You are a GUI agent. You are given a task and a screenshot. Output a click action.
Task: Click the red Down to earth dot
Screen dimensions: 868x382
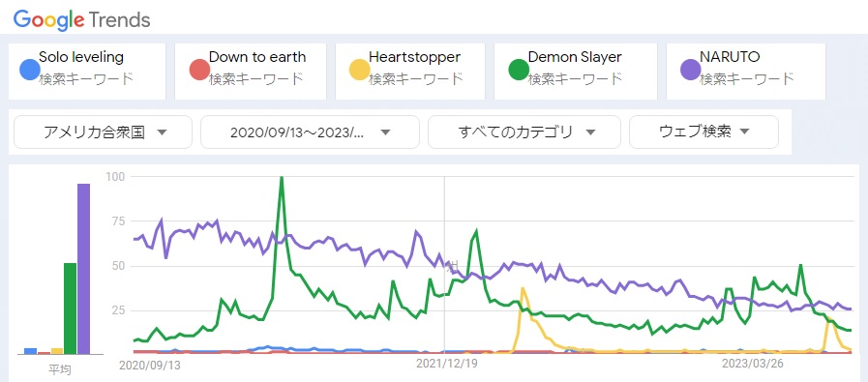click(x=199, y=71)
